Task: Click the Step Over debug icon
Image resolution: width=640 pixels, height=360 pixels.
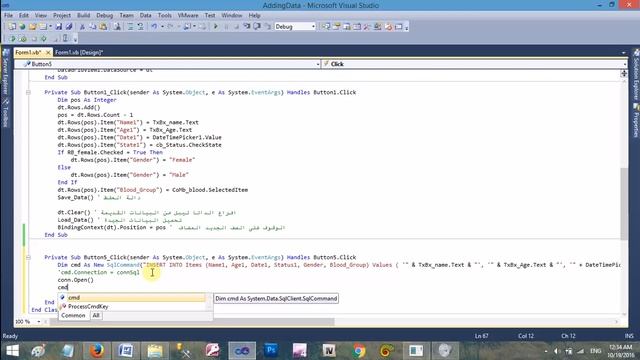Action: pos(257,27)
